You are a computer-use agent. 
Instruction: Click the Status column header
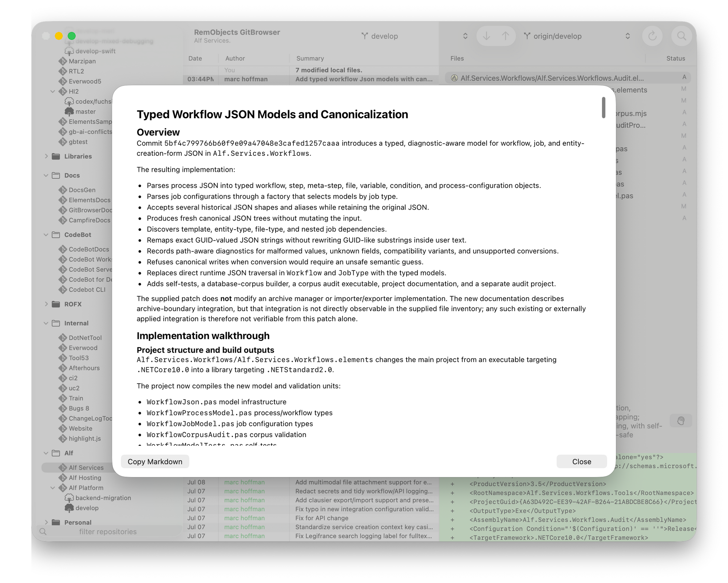pyautogui.click(x=676, y=58)
